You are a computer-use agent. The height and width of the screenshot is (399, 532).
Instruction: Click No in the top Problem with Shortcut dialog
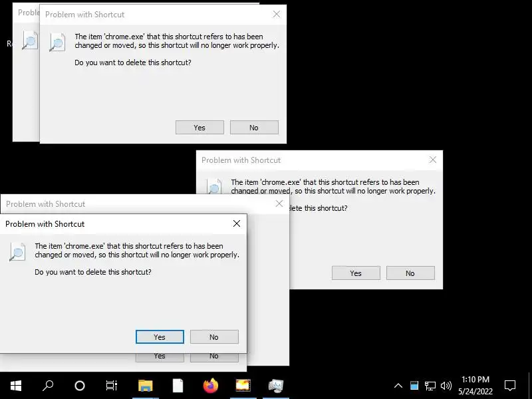point(254,128)
